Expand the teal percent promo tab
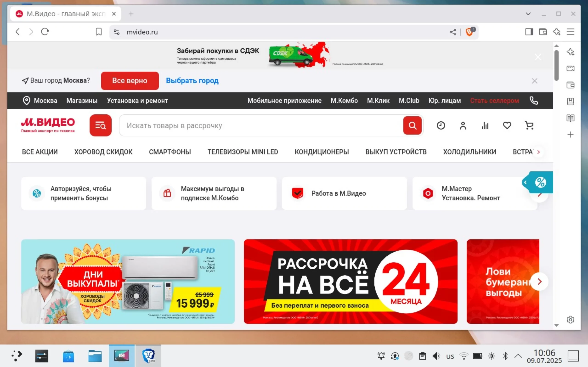Image resolution: width=588 pixels, height=367 pixels. [x=537, y=182]
